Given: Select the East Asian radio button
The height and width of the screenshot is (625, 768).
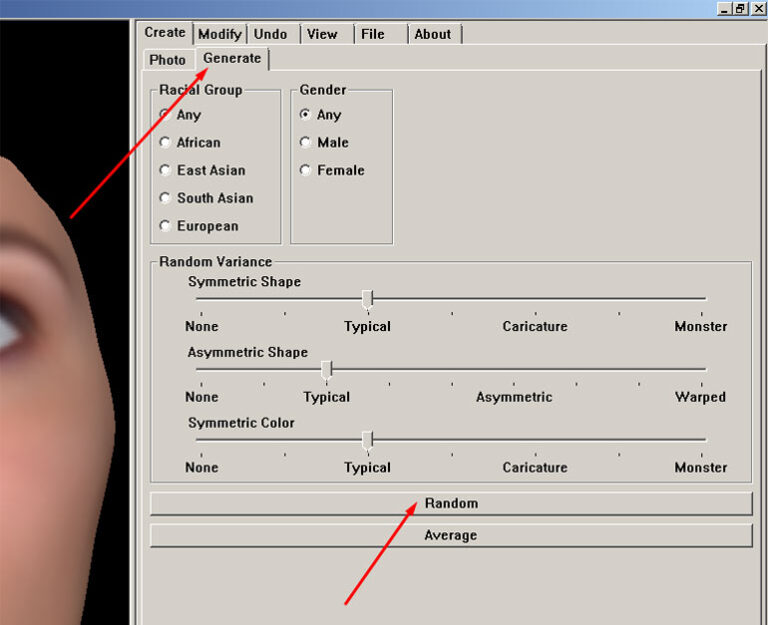Looking at the screenshot, I should coord(165,171).
